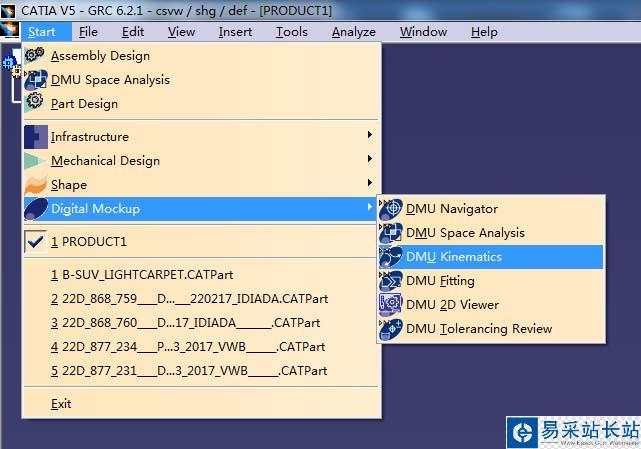
Task: Click document icon left of Start menu
Action: (x=10, y=30)
